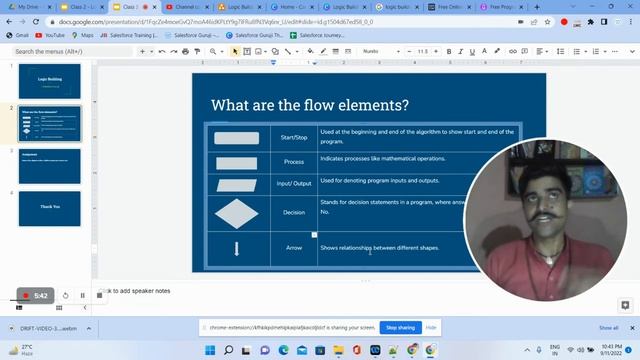640x360 pixels.
Task: Increase the font size with plus
Action: (436, 51)
